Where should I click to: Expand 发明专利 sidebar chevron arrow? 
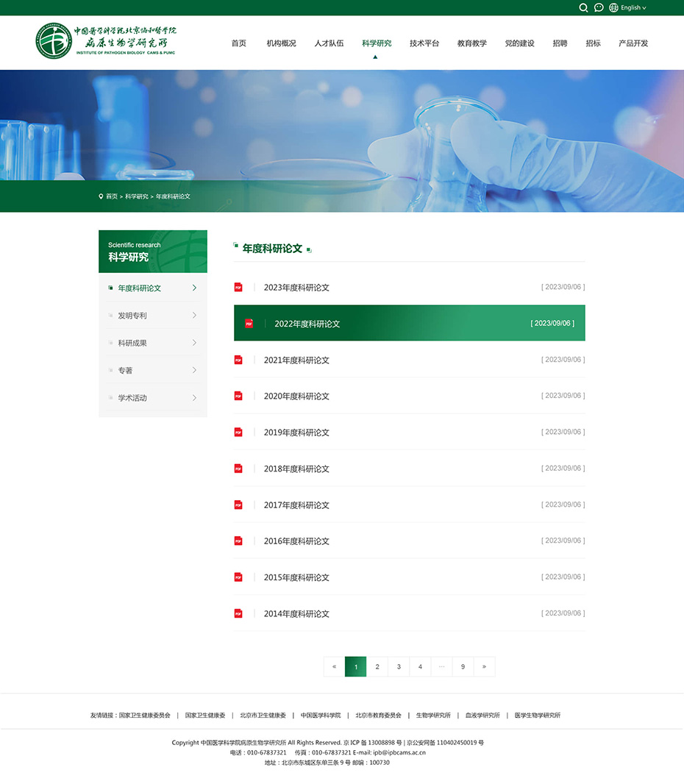194,316
